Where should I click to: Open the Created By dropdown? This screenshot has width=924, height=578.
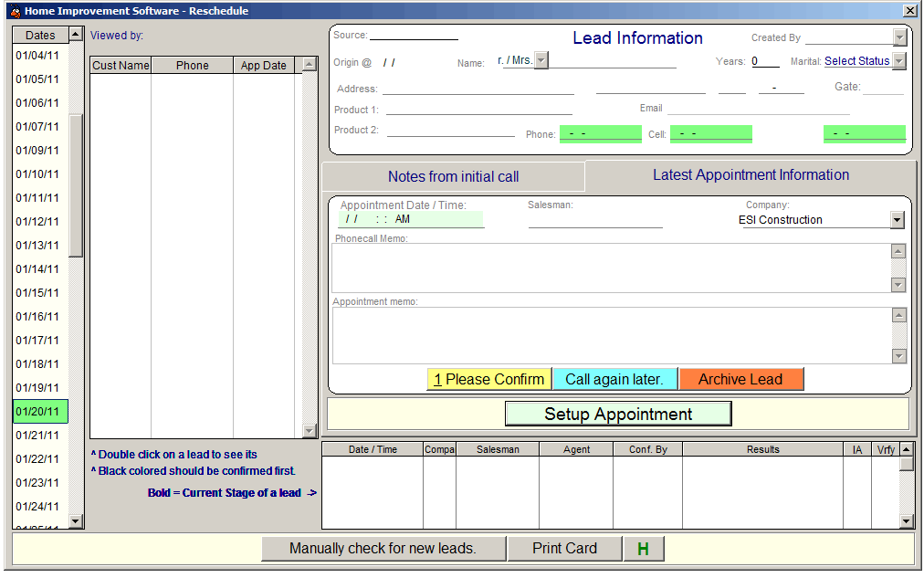click(899, 37)
